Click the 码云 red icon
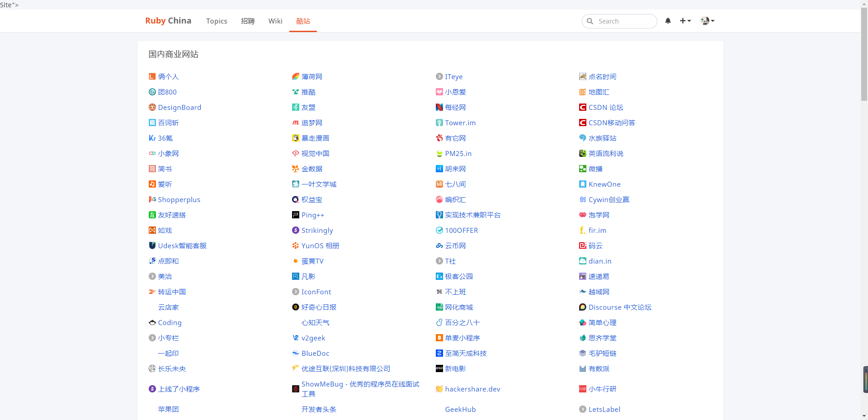This screenshot has height=420, width=868. [583, 245]
